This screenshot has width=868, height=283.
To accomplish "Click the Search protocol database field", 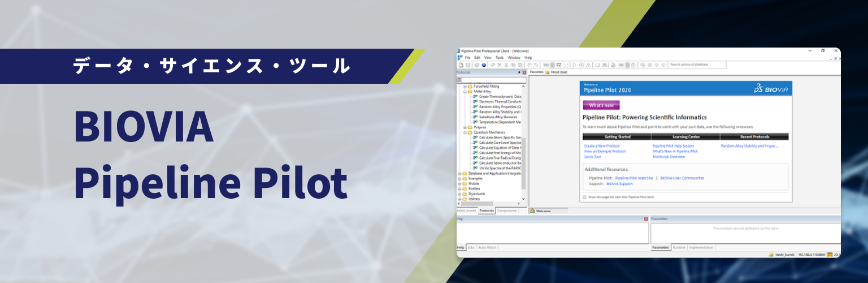I will (696, 65).
